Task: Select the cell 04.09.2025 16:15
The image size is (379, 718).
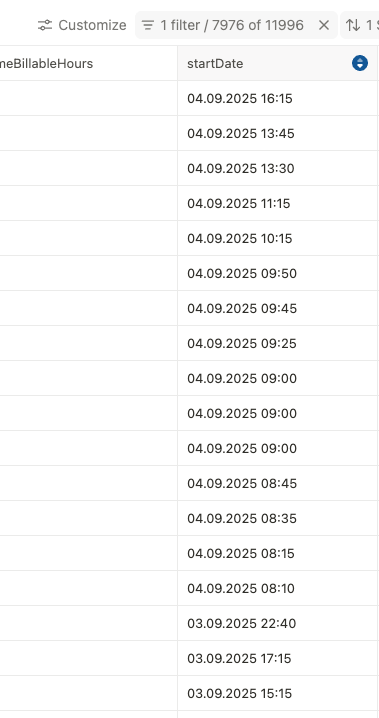Action: [277, 98]
